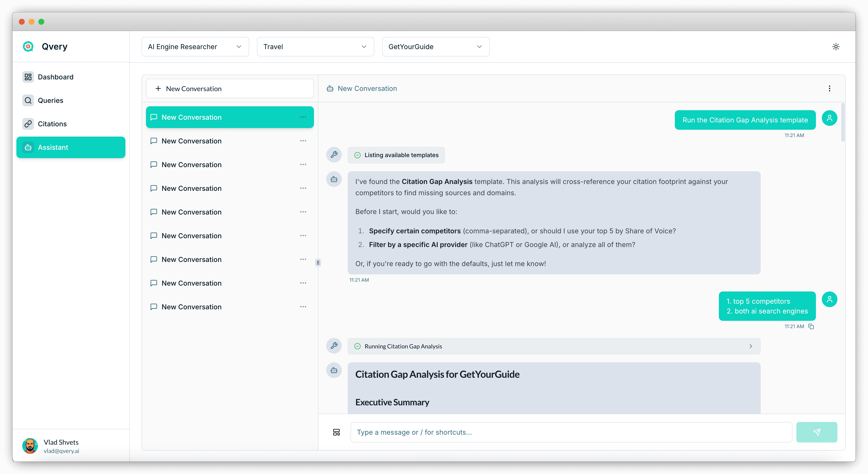Click the Executive Summary heading

[392, 402]
